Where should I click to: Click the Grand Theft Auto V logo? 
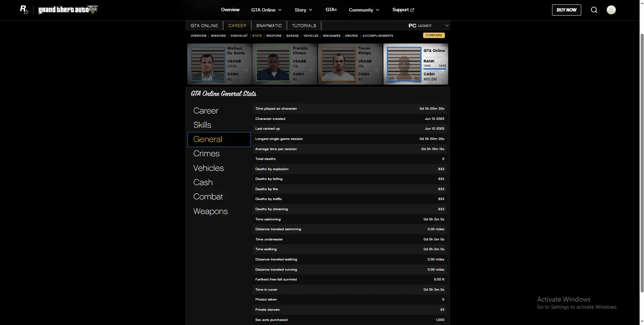pyautogui.click(x=68, y=10)
